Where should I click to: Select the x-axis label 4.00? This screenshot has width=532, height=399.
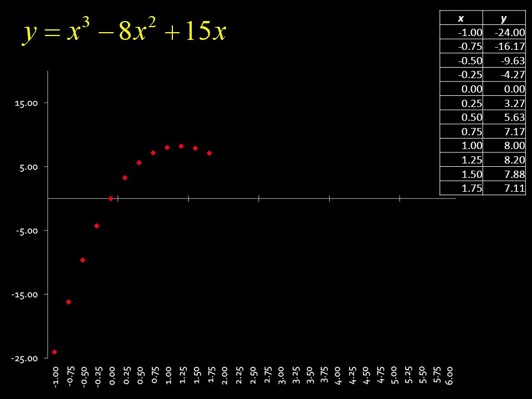[x=337, y=375]
